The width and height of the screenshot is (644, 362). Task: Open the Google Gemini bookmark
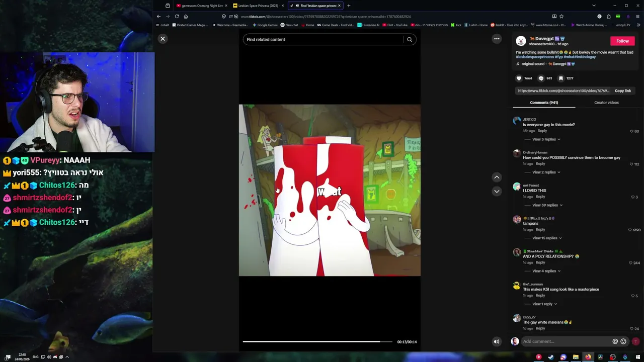coord(265,25)
